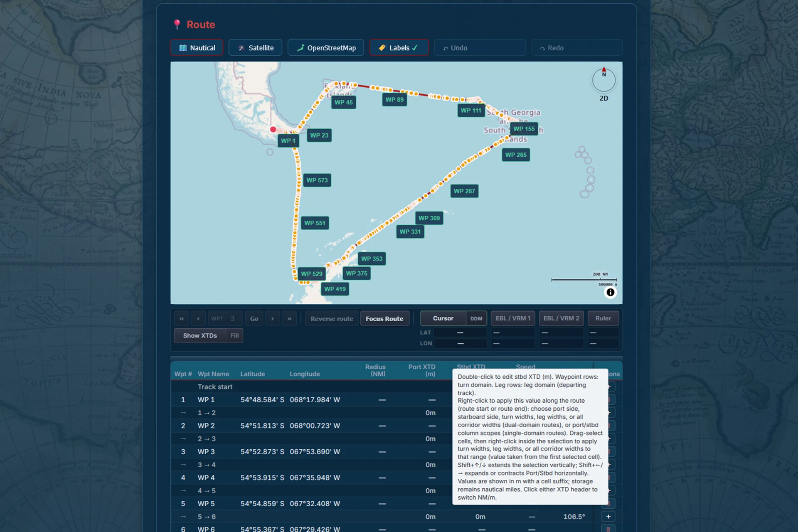The image size is (798, 532).
Task: Open the map info icon
Action: coord(610,292)
